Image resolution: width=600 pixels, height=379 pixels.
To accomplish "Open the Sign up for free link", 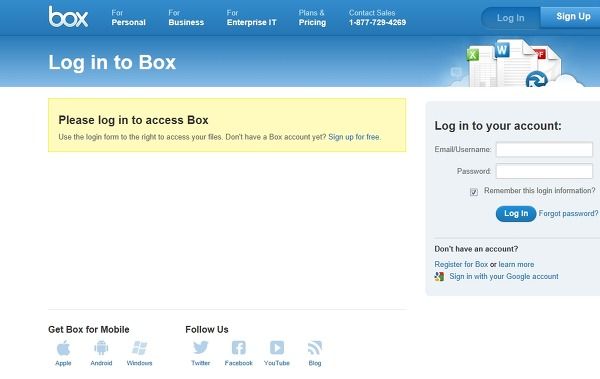I will tap(354, 137).
